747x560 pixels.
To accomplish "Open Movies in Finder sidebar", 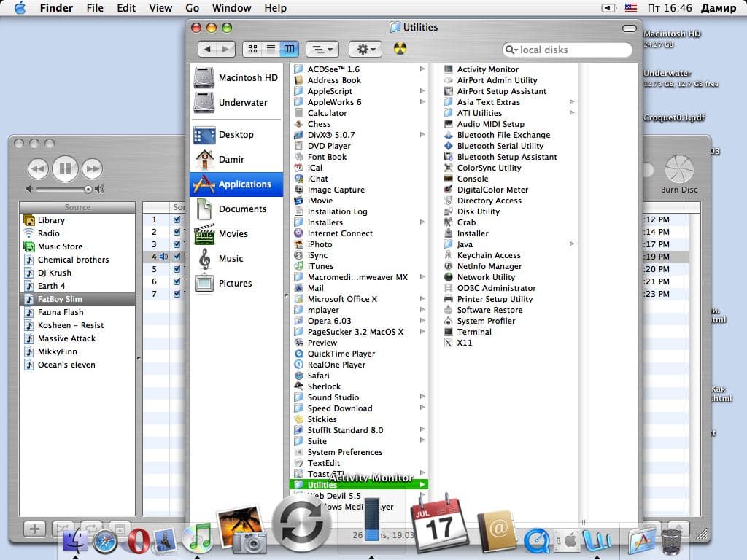I will point(236,234).
